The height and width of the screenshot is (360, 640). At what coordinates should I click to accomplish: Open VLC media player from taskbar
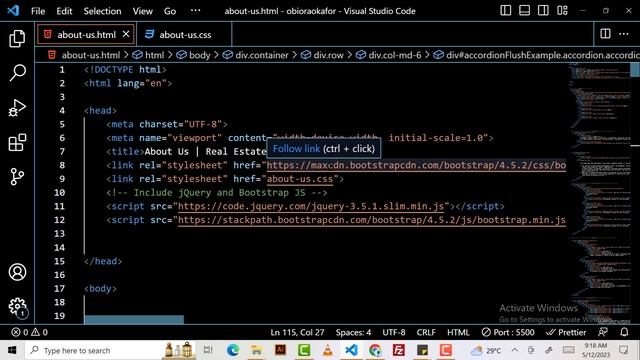pos(327,350)
